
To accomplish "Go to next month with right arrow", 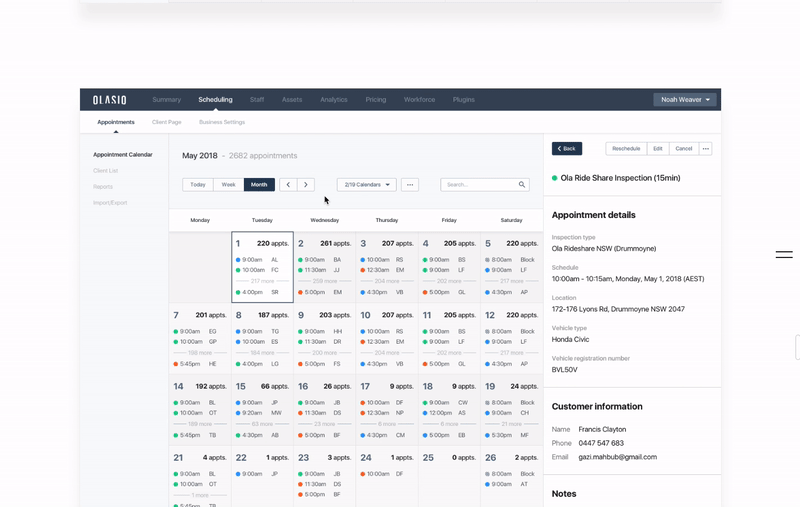I will click(306, 185).
